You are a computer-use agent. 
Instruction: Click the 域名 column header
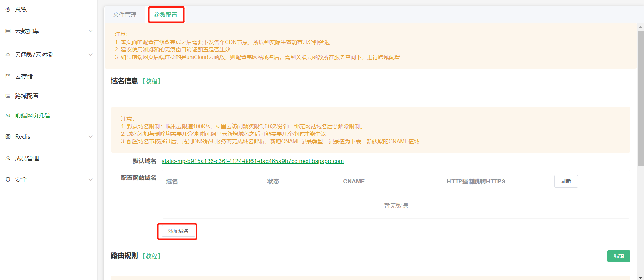pos(172,181)
